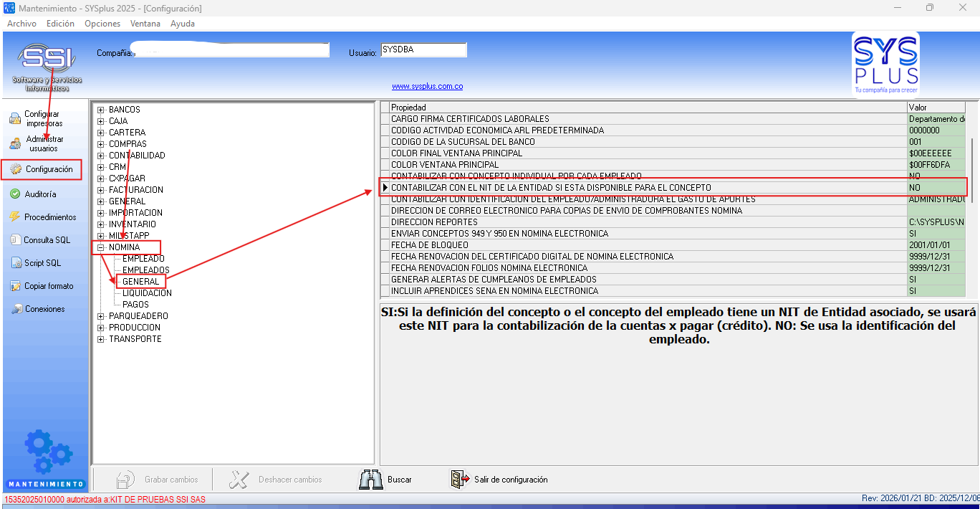Image resolution: width=980 pixels, height=509 pixels.
Task: Open Configurar impresoras printer icon
Action: [15, 119]
